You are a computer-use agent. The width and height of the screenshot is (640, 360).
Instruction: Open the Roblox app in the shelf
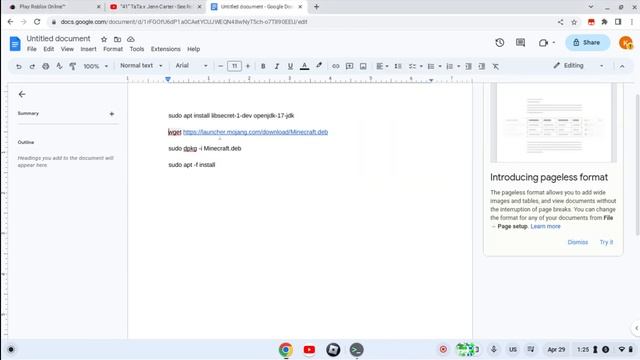tap(333, 349)
